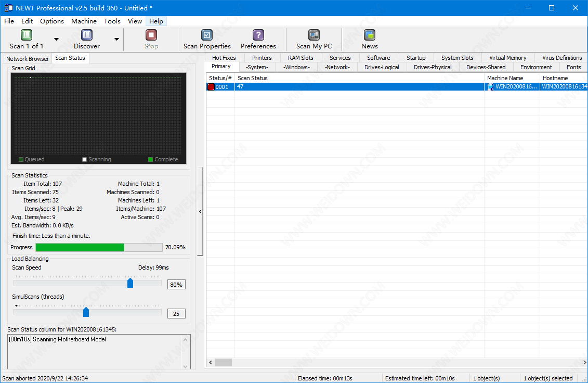This screenshot has height=383, width=588.
Task: Switch to the Fonts tab
Action: point(573,67)
